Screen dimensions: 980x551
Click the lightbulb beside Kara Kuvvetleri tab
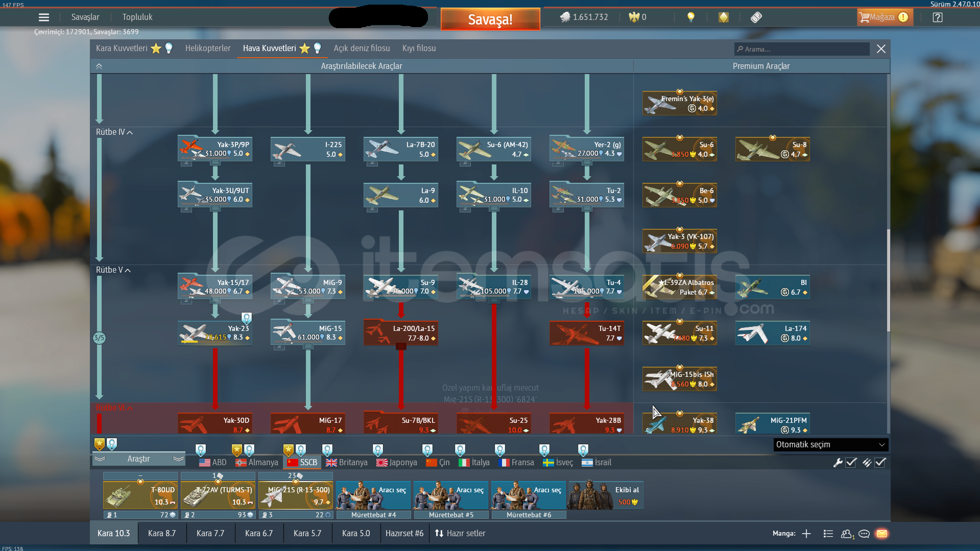169,49
